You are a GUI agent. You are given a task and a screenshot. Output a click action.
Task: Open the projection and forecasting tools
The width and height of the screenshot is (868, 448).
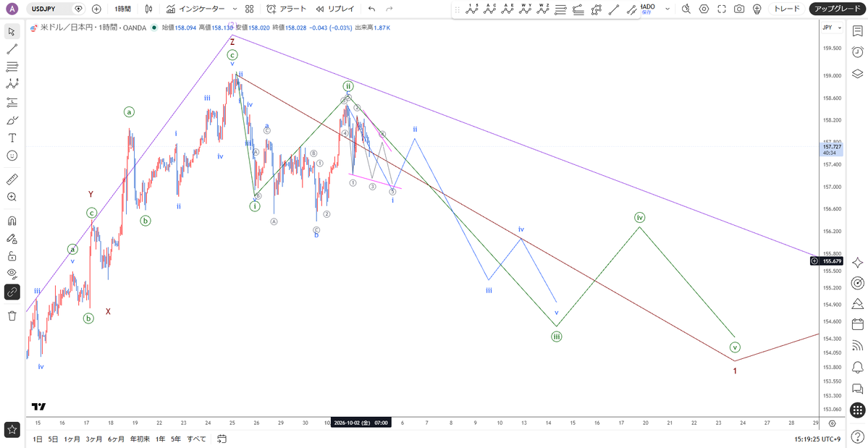click(12, 103)
